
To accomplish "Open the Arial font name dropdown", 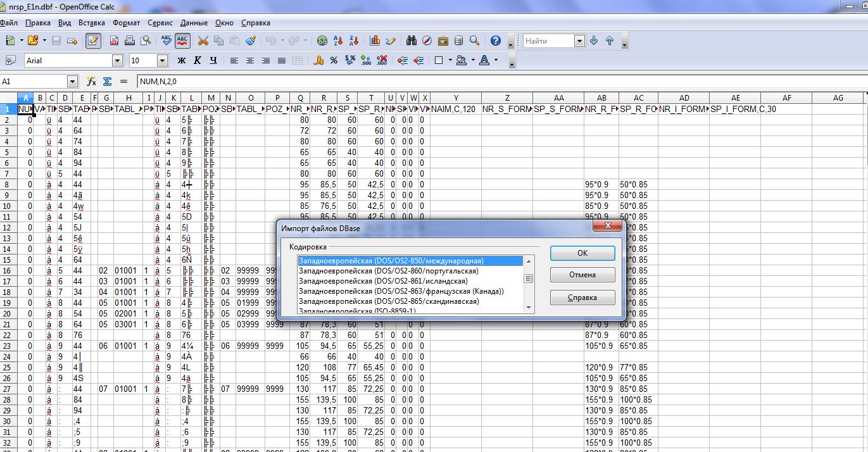I will click(117, 61).
